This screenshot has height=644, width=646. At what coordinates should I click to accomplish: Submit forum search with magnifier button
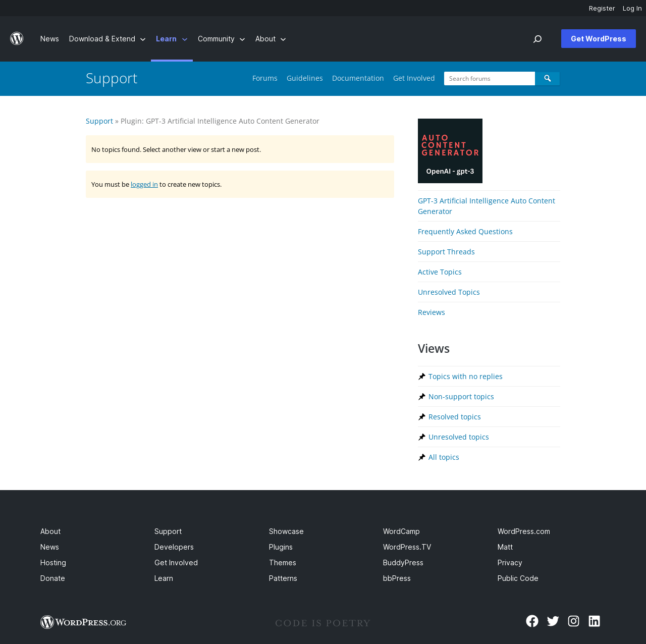[x=548, y=78]
